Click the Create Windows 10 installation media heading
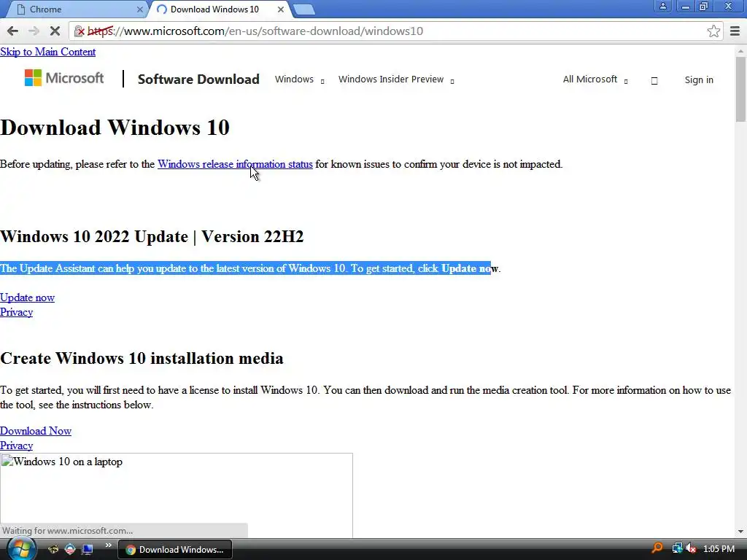 coord(142,358)
